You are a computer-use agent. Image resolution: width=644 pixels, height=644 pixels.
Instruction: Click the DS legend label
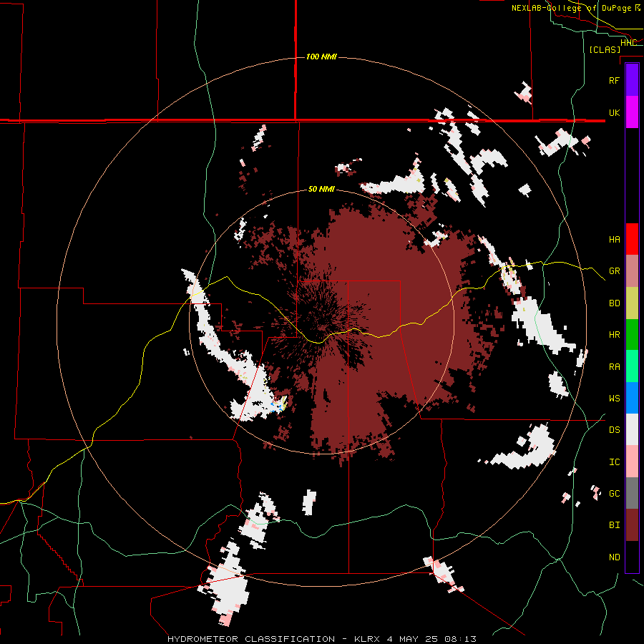coord(614,430)
